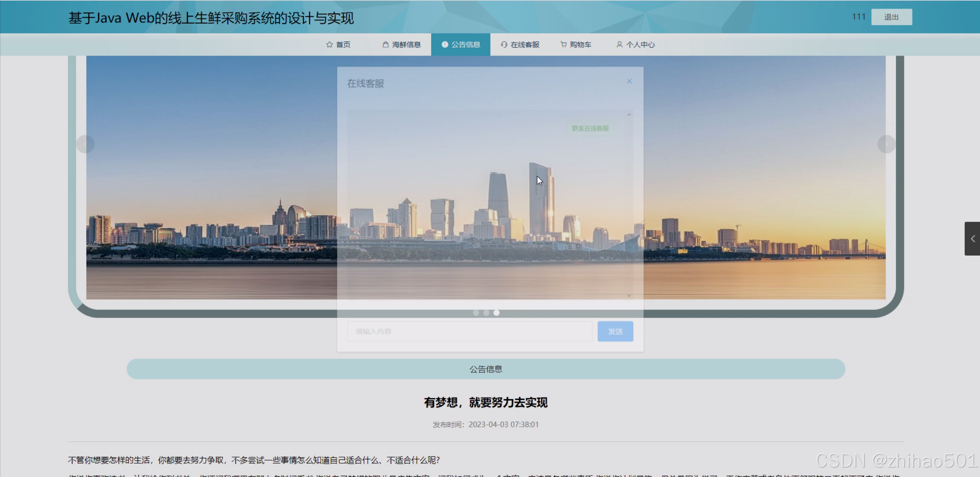Screen dimensions: 980x477
Task: Click the 退出 logout button
Action: [892, 16]
